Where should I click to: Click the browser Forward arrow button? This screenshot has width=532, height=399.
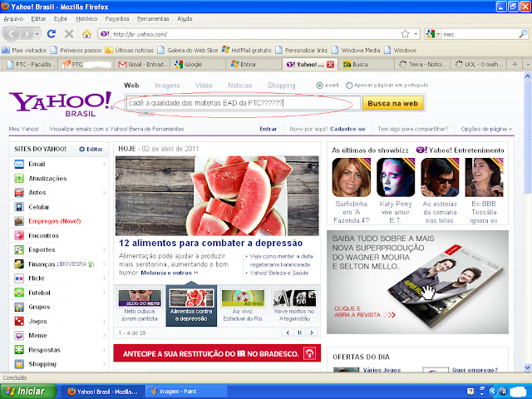pos(27,34)
